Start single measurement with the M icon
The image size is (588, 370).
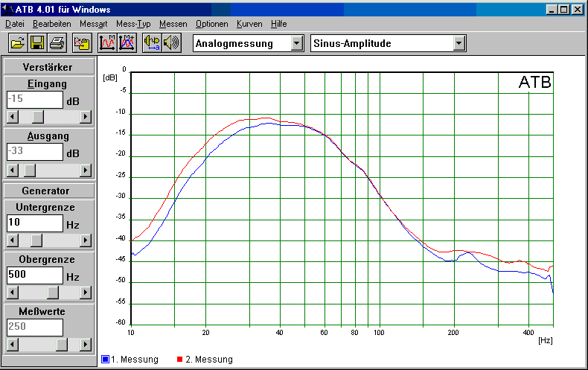[108, 43]
